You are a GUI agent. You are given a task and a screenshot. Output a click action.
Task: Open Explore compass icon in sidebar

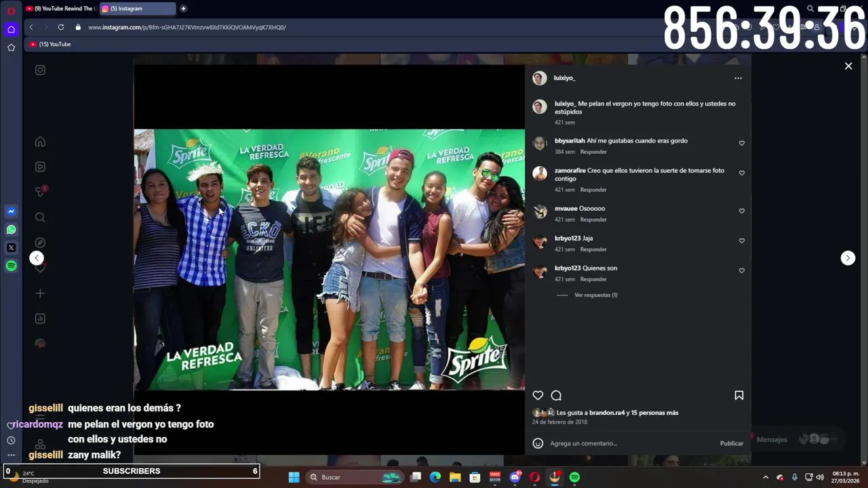40,243
